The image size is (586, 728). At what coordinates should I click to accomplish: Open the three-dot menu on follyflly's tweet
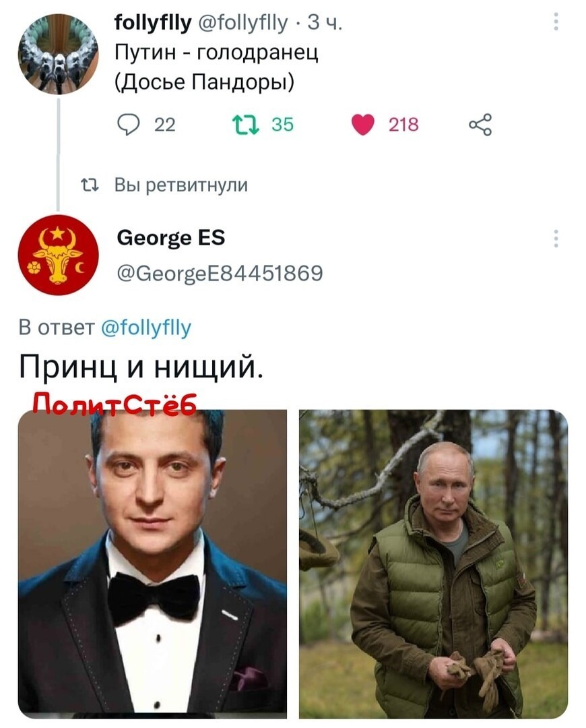click(556, 22)
